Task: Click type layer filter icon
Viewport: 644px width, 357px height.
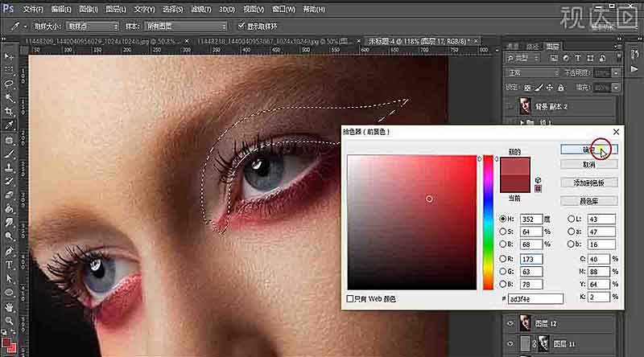Action: pos(578,58)
